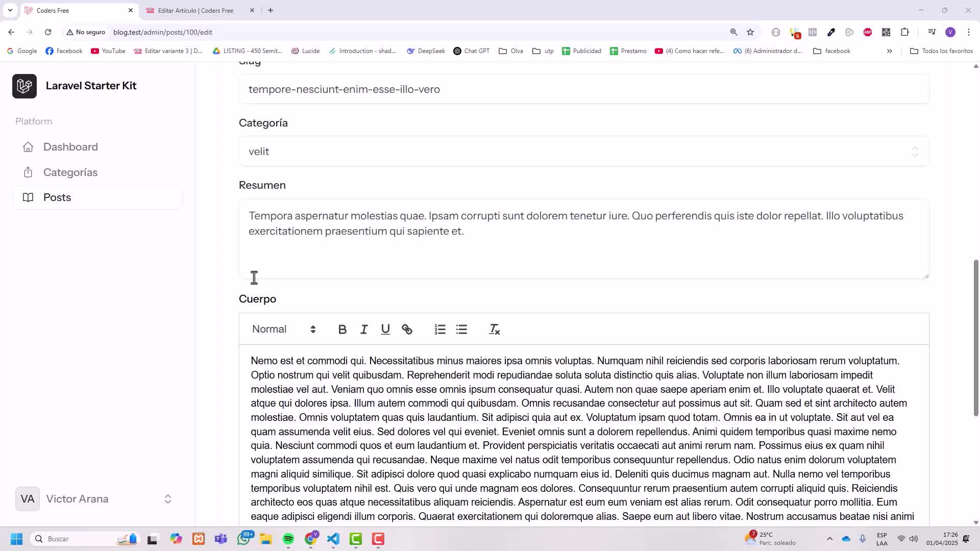Screen dimensions: 980x551
Task: Click the Laravel Starter Kit logo
Action: [x=24, y=86]
